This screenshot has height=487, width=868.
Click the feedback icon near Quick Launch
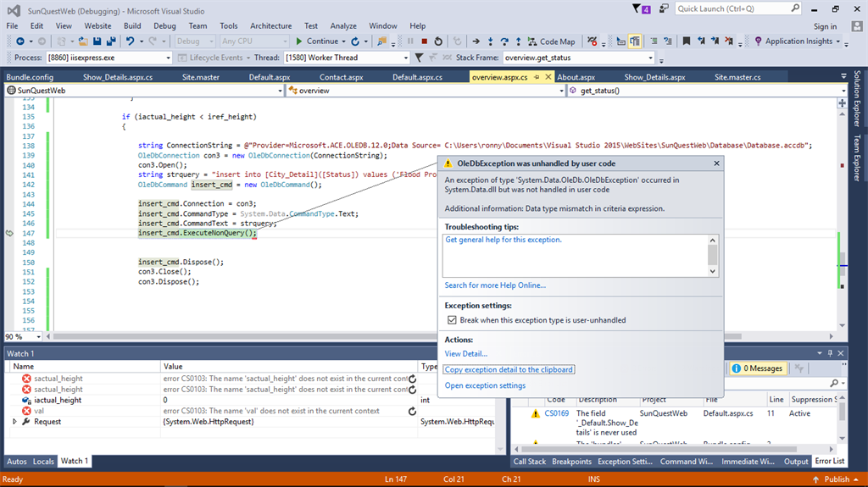(664, 8)
